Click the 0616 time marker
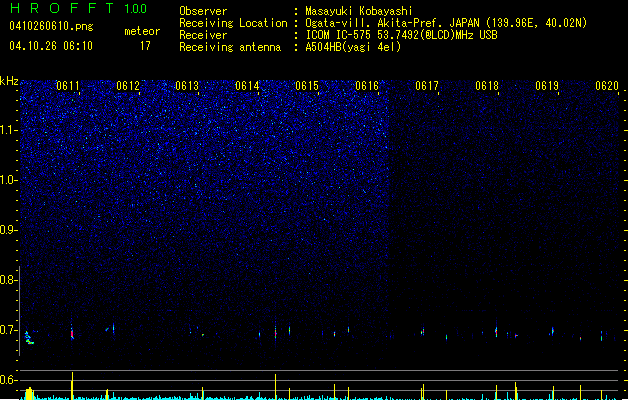 point(367,85)
